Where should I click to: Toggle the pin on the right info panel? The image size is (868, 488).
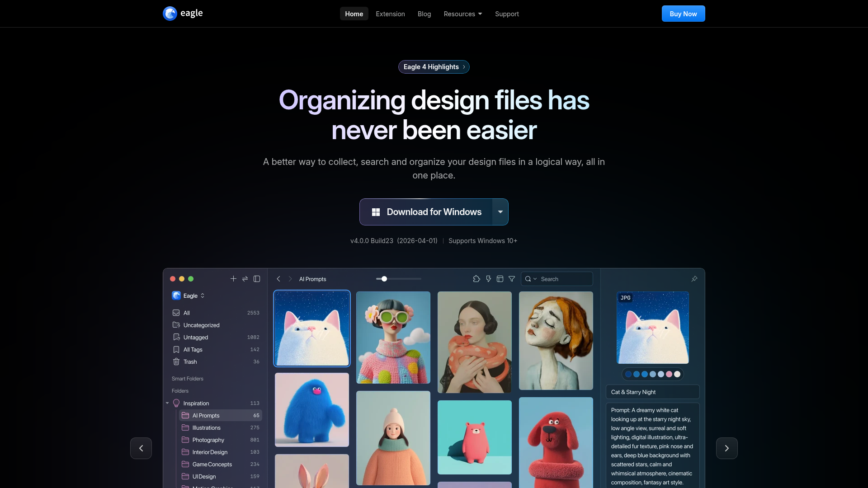tap(695, 279)
